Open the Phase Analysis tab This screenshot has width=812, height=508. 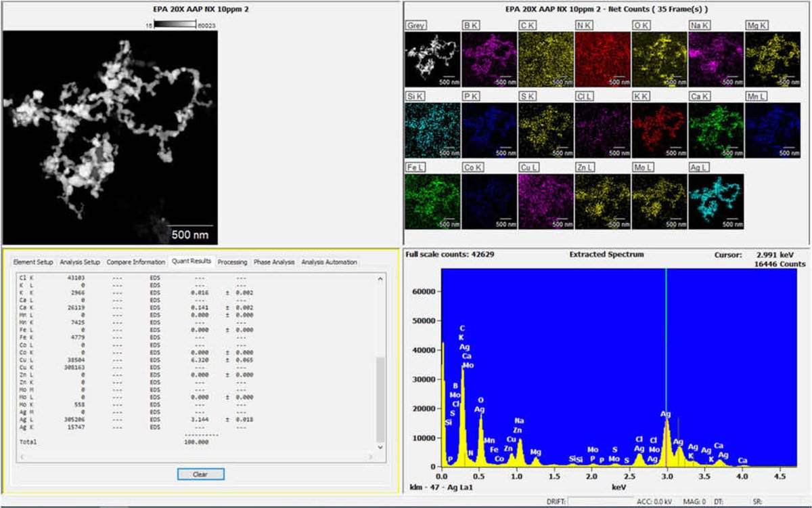pyautogui.click(x=273, y=262)
